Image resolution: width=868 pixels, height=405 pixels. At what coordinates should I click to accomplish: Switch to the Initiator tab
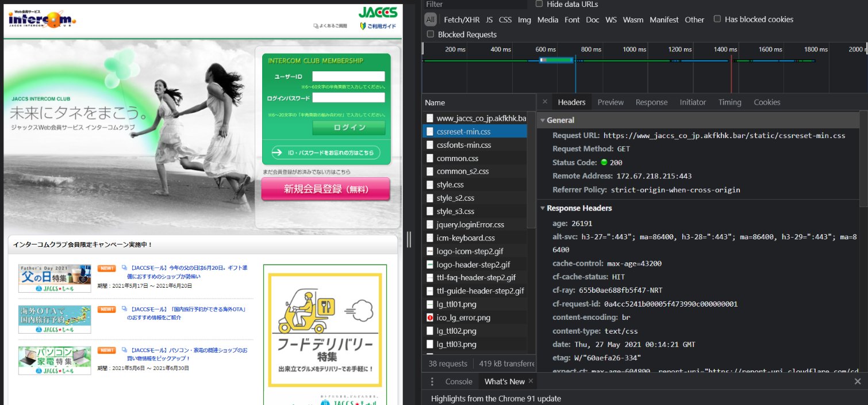pos(693,102)
